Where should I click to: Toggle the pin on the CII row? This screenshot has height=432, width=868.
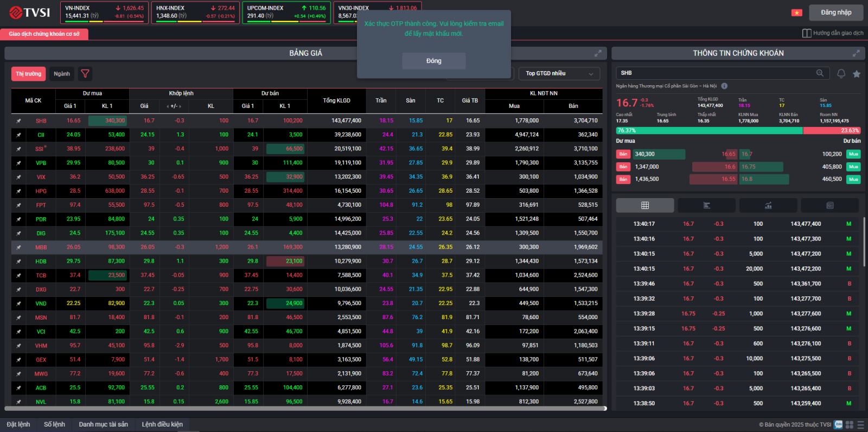[19, 135]
